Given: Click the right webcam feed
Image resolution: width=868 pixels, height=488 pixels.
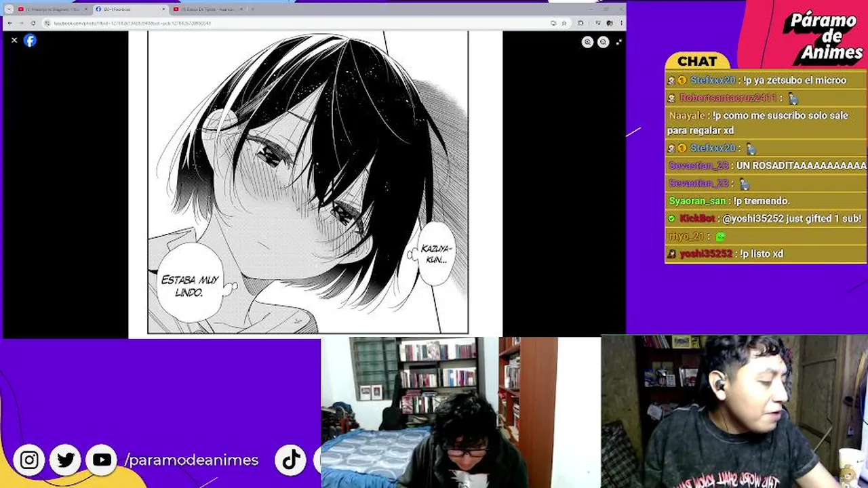Looking at the screenshot, I should coord(734,411).
